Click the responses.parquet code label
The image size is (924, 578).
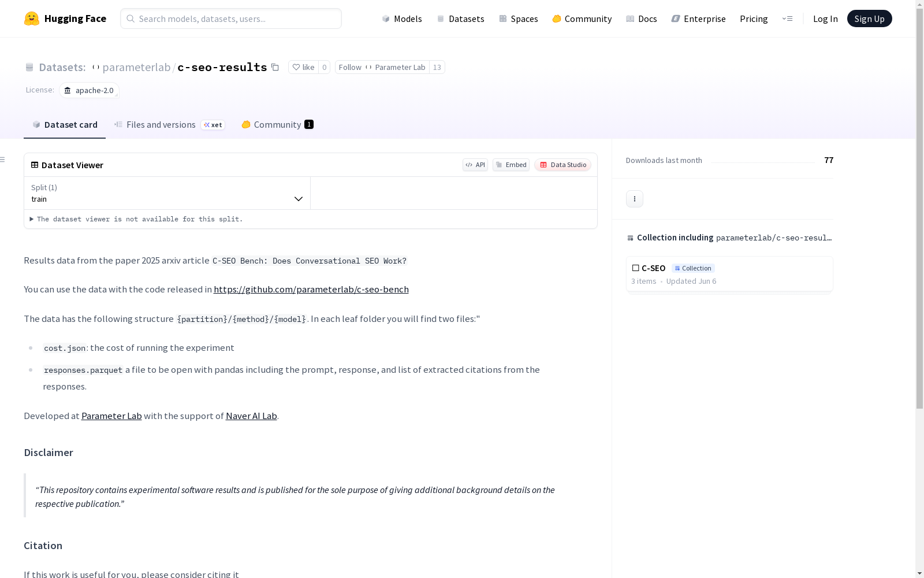pyautogui.click(x=83, y=370)
